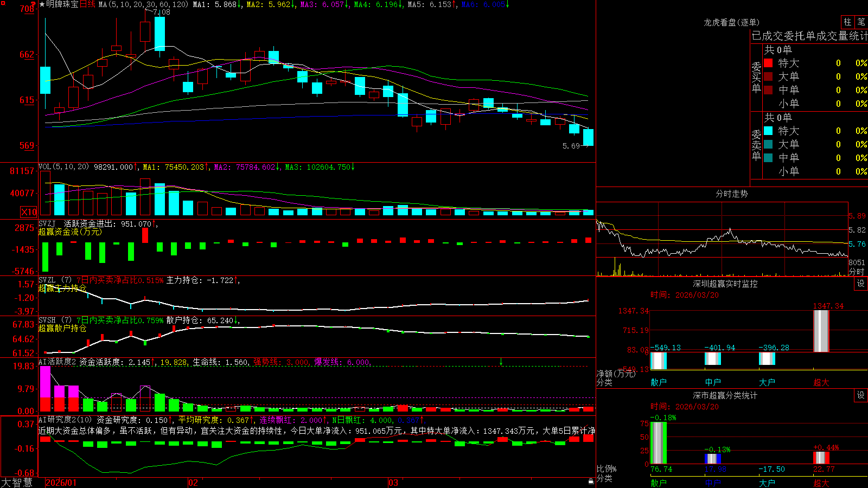Click the 明牌珠宝 stock name
Screen dimensions: 868x488
[62, 4]
